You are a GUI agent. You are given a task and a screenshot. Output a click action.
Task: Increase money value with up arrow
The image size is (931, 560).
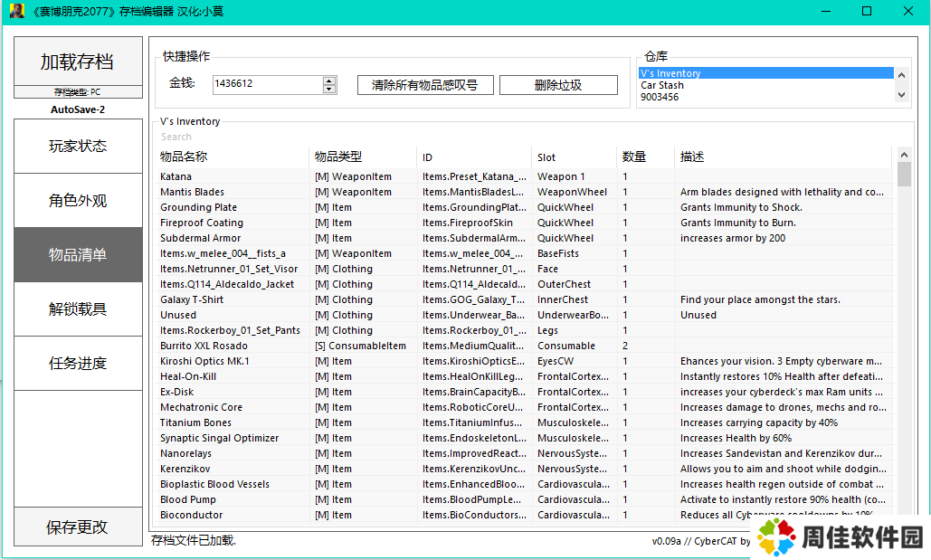(x=329, y=80)
